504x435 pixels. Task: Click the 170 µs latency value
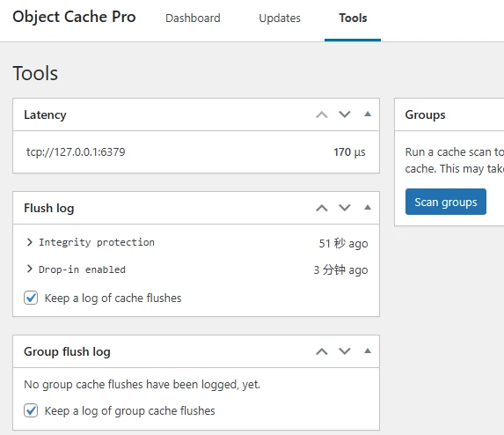point(349,152)
